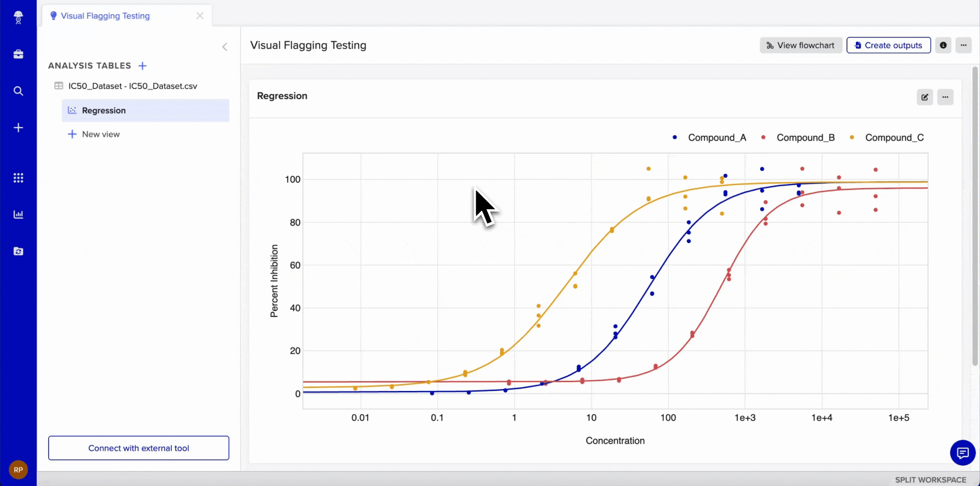Viewport: 980px width, 486px height.
Task: Toggle Compound_A series in chart legend
Action: pyautogui.click(x=711, y=138)
